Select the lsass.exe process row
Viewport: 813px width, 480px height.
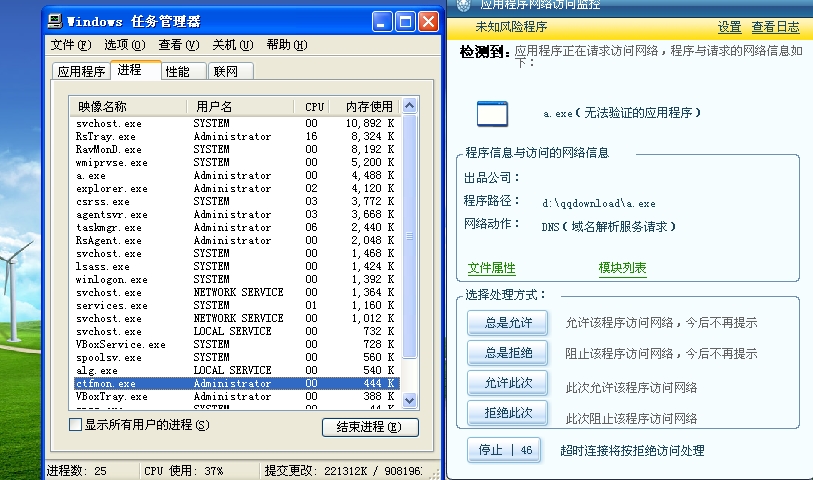coord(236,266)
